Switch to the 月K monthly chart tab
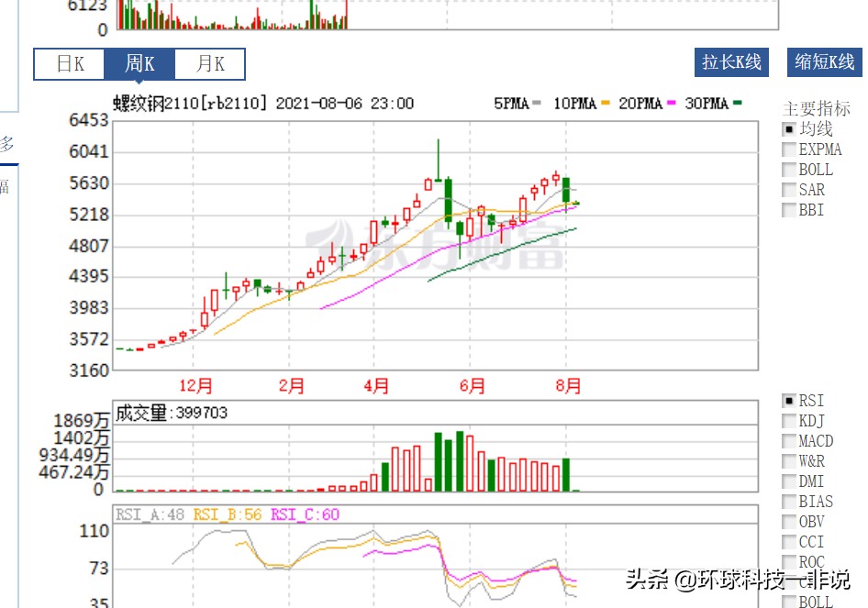 click(x=210, y=64)
